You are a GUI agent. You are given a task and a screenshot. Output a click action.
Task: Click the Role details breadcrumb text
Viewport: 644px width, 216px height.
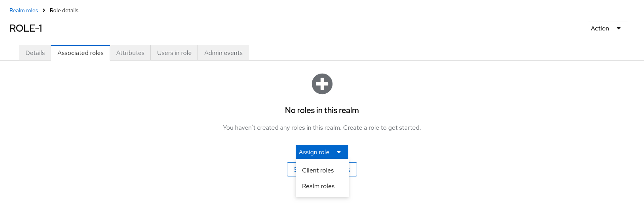click(x=64, y=10)
